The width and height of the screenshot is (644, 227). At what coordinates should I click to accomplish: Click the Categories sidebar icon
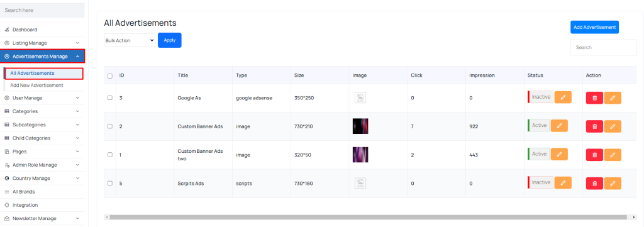coord(6,111)
